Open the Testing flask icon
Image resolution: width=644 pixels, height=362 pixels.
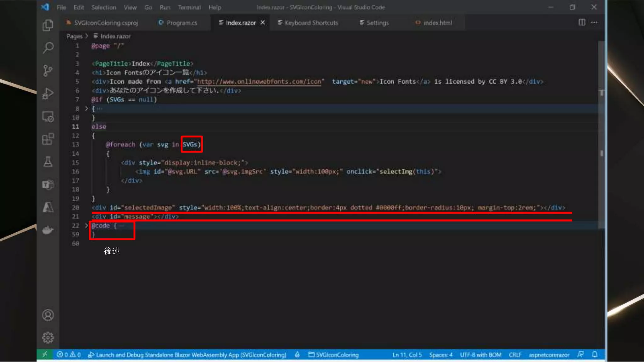coord(48,162)
